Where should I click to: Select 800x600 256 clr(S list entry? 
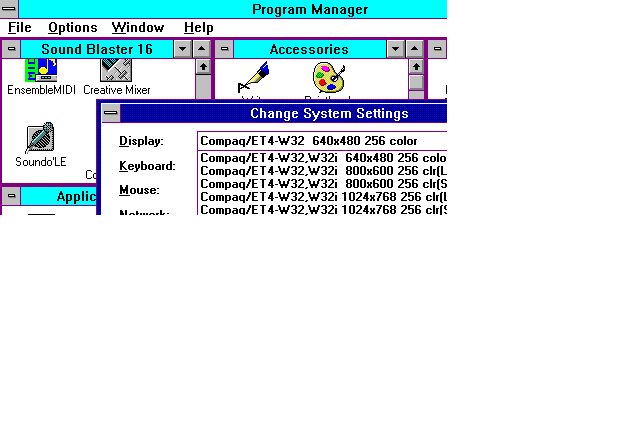click(323, 184)
